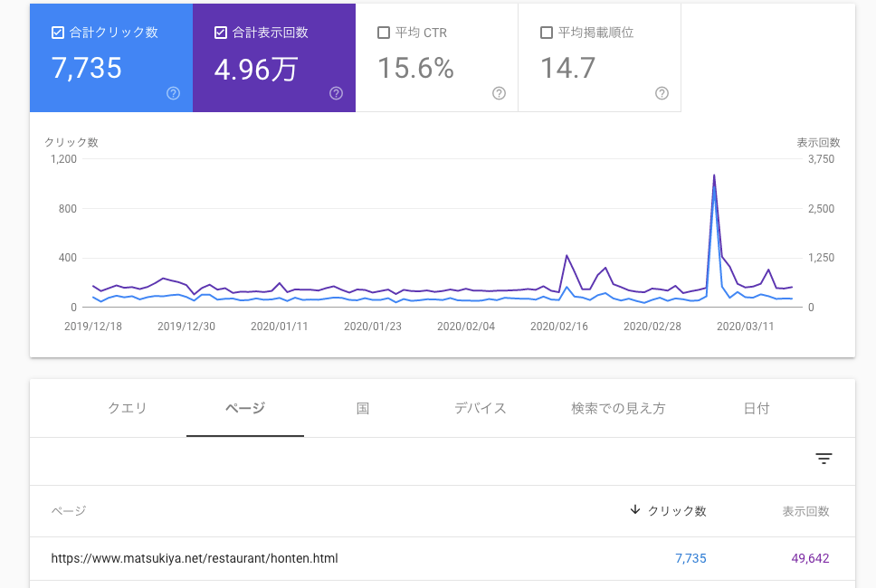Open the 検索での見え方 tab
Viewport: 876px width, 588px height.
click(x=618, y=408)
